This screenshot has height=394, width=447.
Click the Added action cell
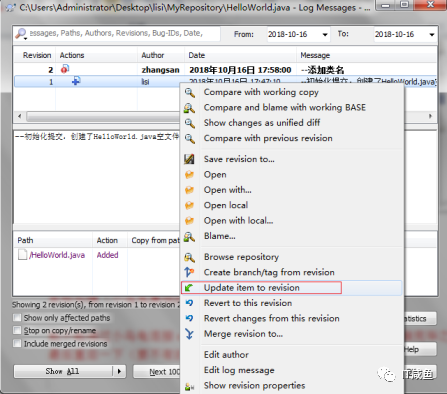click(x=108, y=255)
